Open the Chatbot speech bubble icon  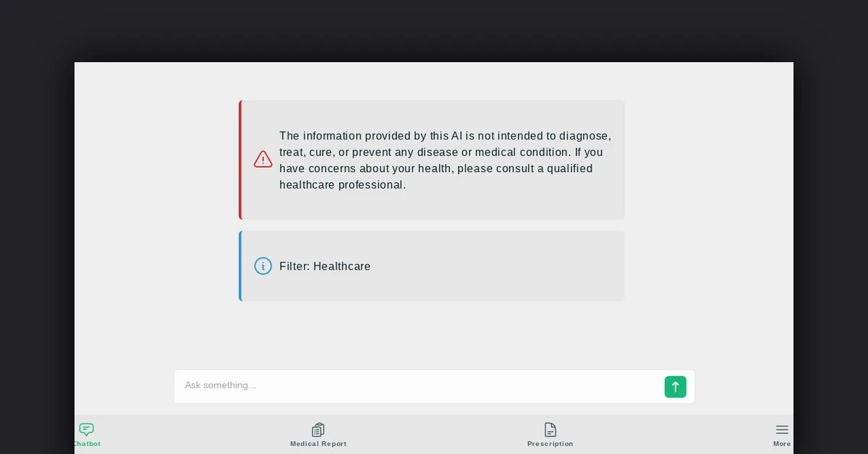tap(87, 429)
